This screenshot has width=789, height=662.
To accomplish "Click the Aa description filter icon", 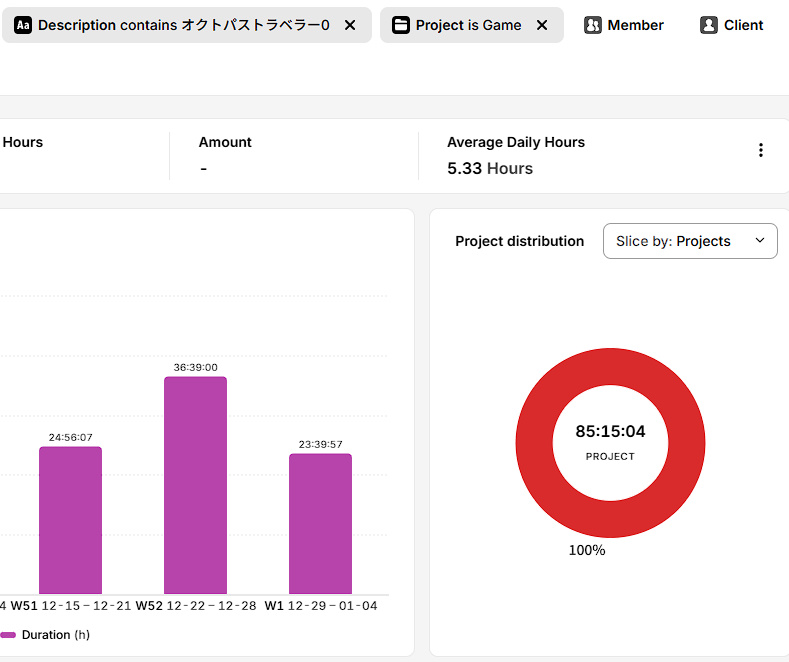I will (22, 25).
